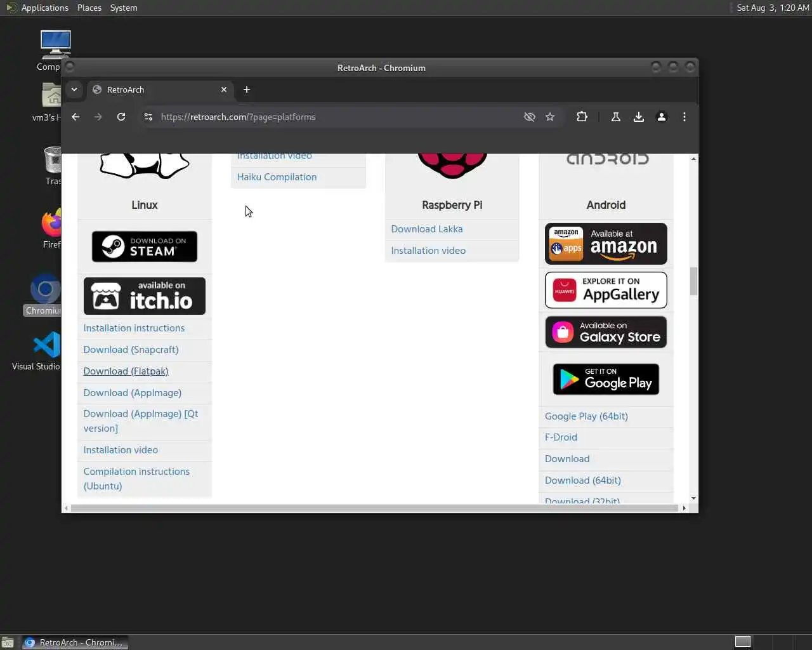Image resolution: width=812 pixels, height=650 pixels.
Task: Click the forward navigation arrow
Action: click(98, 117)
